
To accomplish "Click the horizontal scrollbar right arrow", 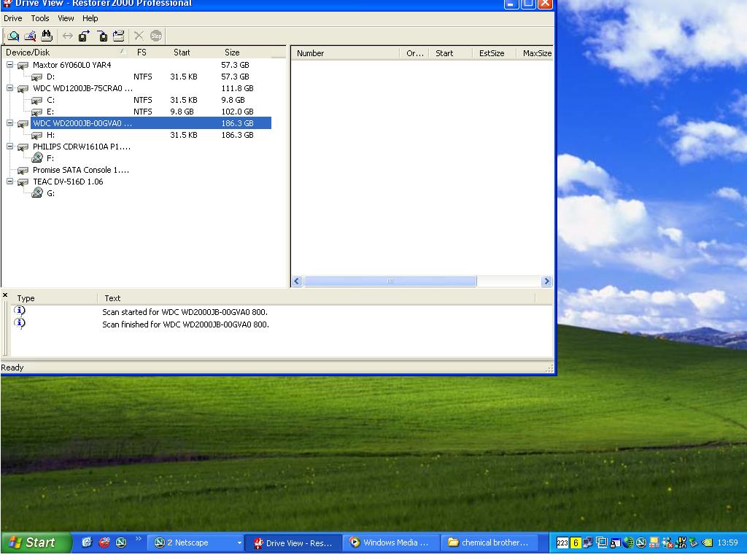I will pos(546,281).
